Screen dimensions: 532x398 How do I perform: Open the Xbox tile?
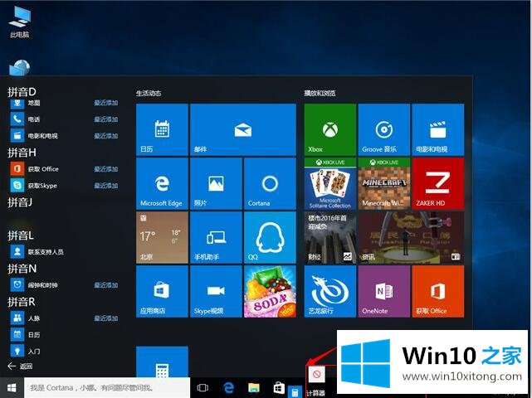pyautogui.click(x=330, y=129)
